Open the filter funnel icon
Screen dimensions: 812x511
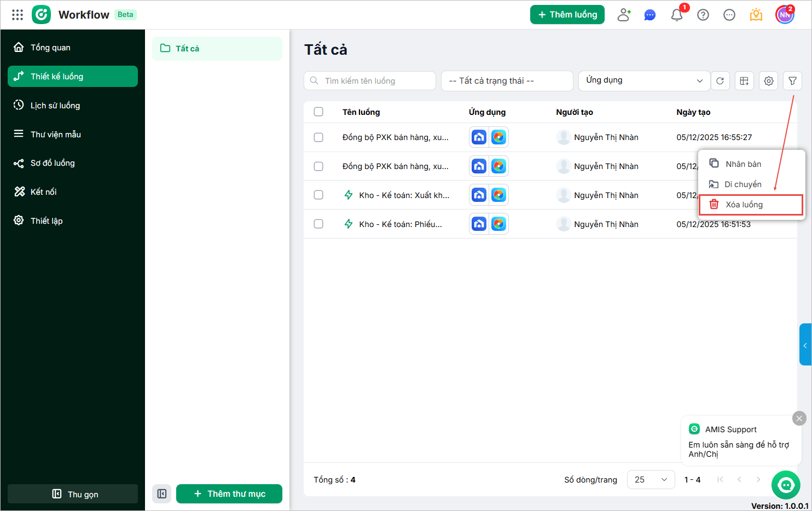[x=792, y=81]
